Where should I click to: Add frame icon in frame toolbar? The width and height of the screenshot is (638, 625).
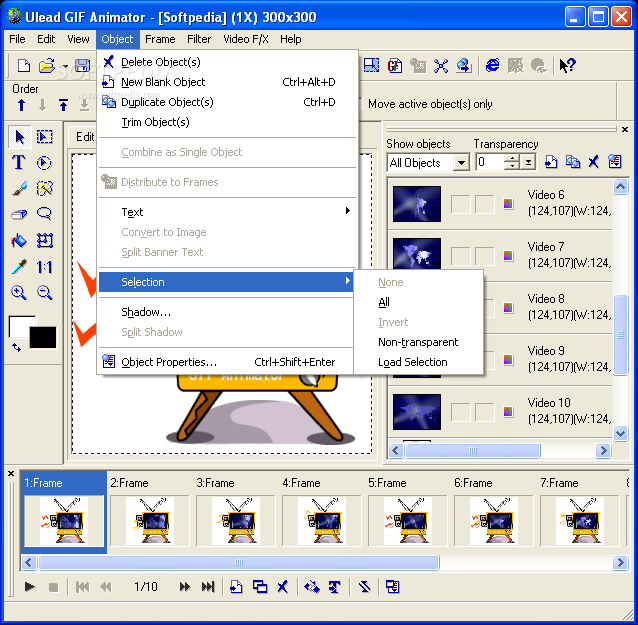pos(236,587)
